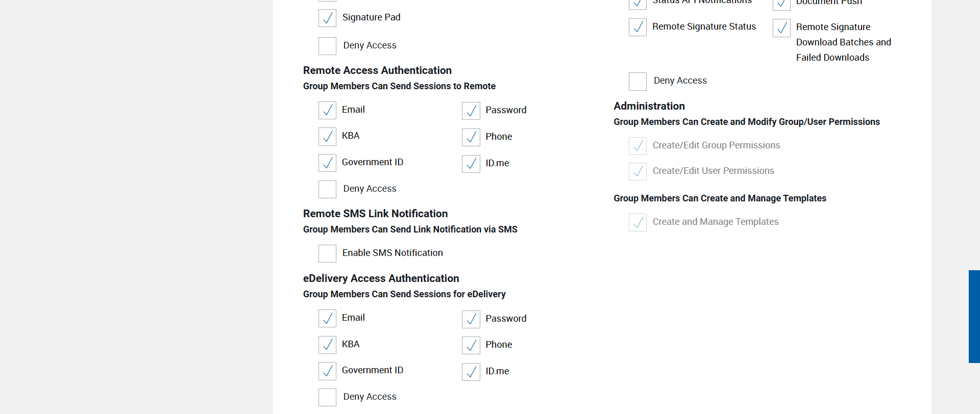The width and height of the screenshot is (980, 414).
Task: Toggle the Remote Signature Status checkbox
Action: coord(638,27)
